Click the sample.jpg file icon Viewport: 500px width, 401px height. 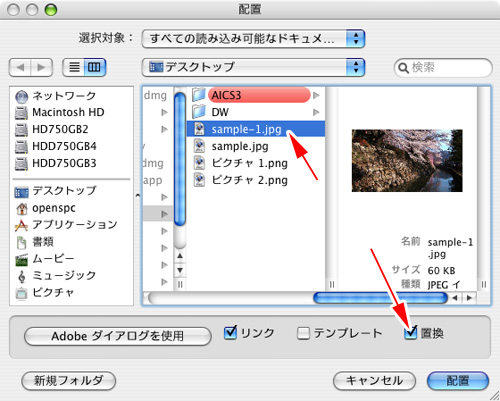199,146
